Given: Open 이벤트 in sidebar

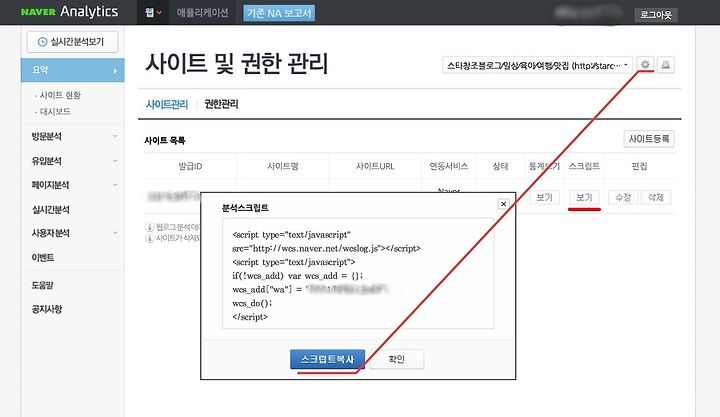Looking at the screenshot, I should [x=43, y=258].
